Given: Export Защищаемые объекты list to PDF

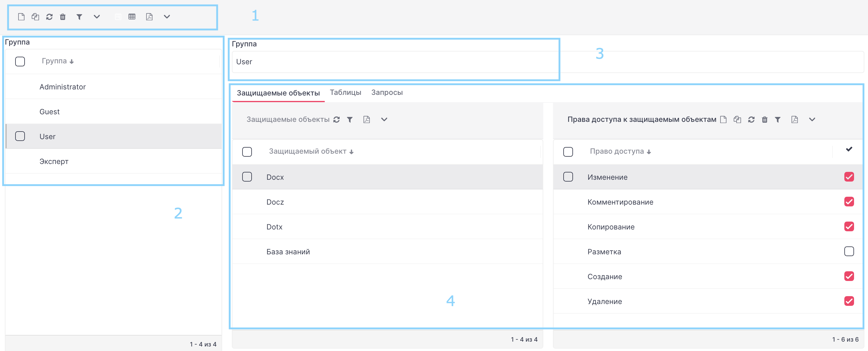Looking at the screenshot, I should pyautogui.click(x=367, y=119).
